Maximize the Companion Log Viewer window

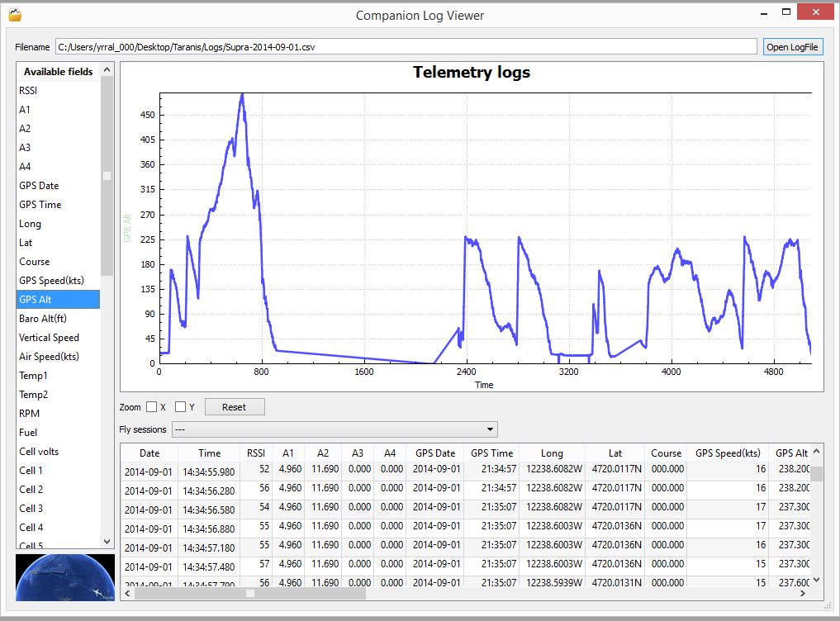click(786, 12)
